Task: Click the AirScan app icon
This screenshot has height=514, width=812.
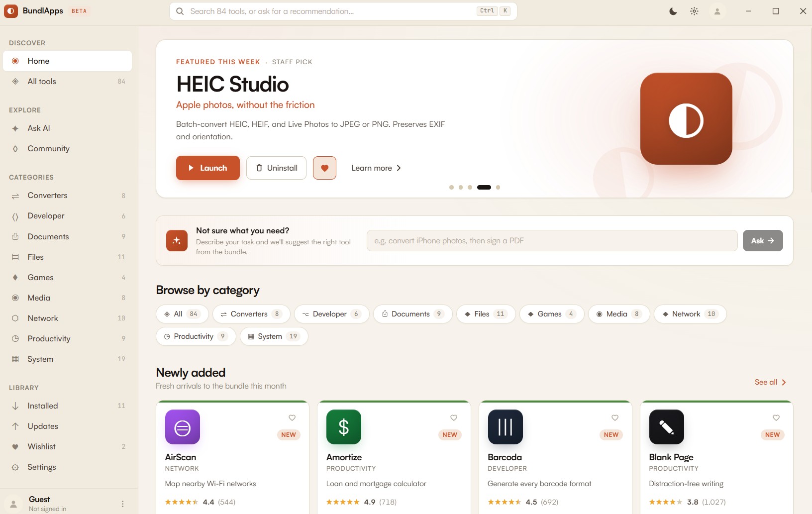Action: tap(183, 427)
